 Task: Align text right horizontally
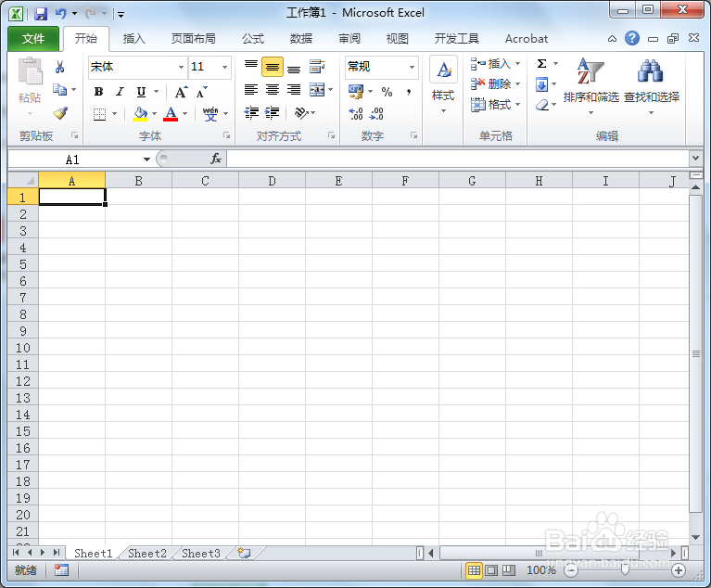pyautogui.click(x=294, y=90)
